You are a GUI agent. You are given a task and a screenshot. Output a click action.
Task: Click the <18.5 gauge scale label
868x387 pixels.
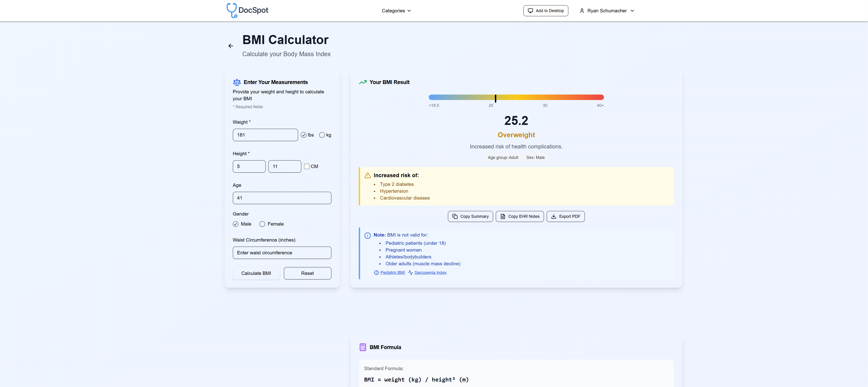tap(434, 106)
